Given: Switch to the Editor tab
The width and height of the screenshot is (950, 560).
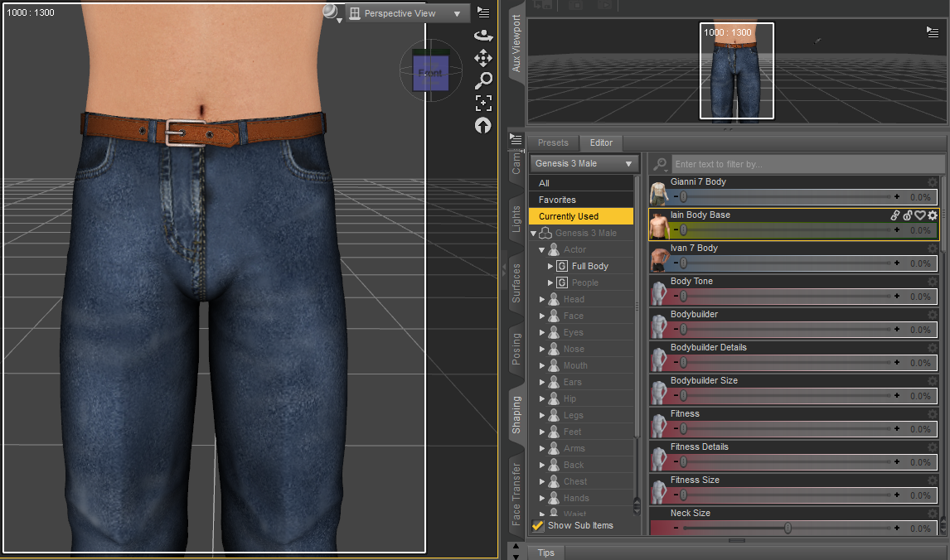Looking at the screenshot, I should click(x=601, y=142).
